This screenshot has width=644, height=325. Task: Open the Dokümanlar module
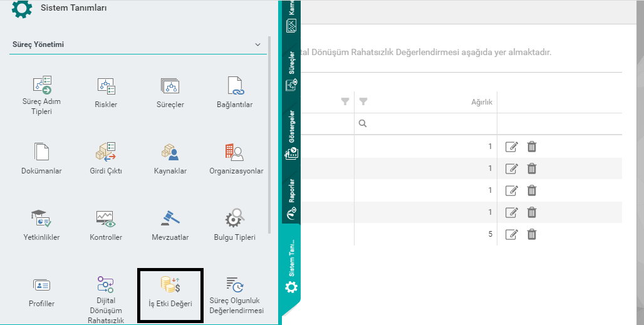click(41, 152)
